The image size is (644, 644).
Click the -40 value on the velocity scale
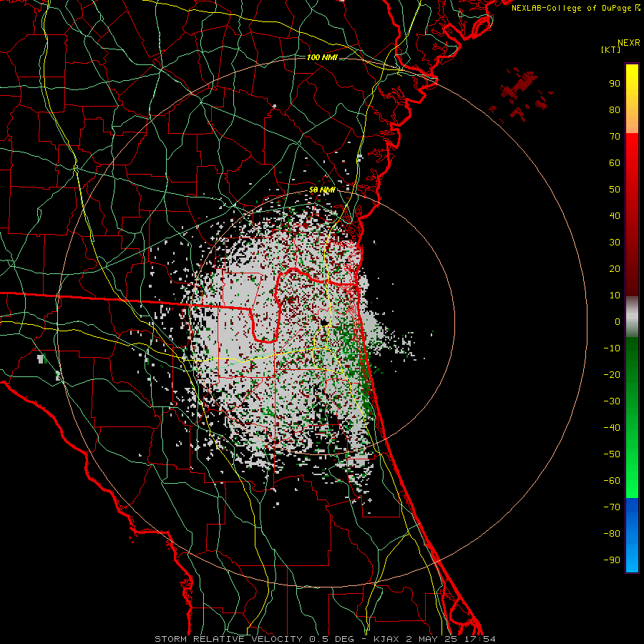tap(612, 428)
